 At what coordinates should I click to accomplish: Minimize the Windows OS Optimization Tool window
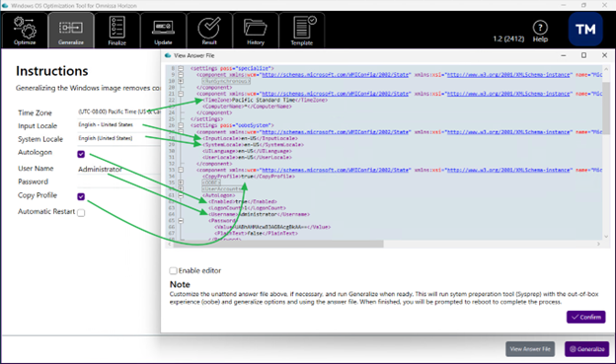pos(563,6)
